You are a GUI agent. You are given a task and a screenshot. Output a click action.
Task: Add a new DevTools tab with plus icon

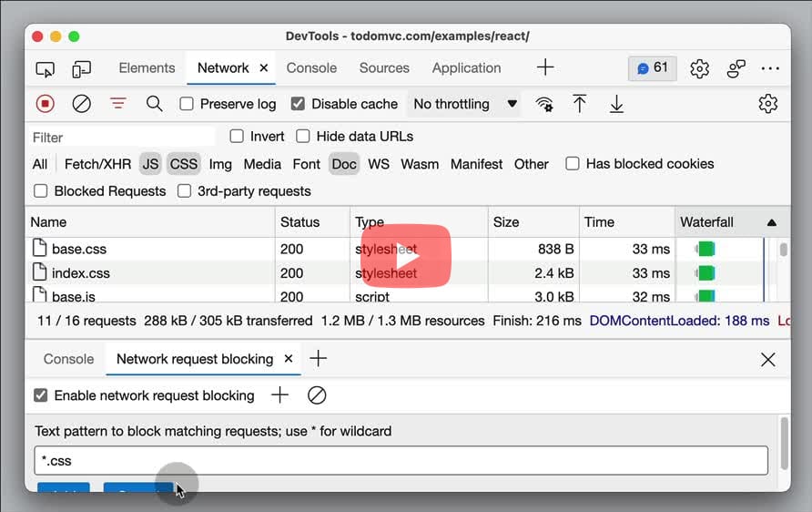[544, 67]
